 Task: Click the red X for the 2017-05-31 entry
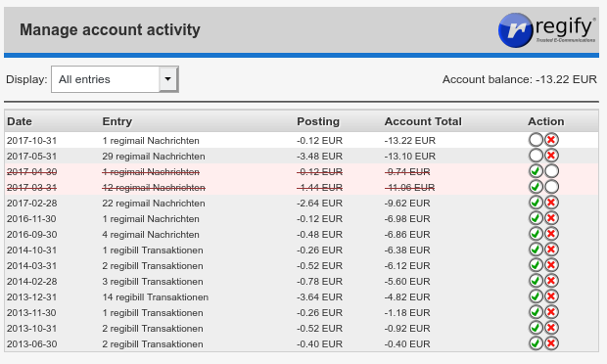click(551, 156)
